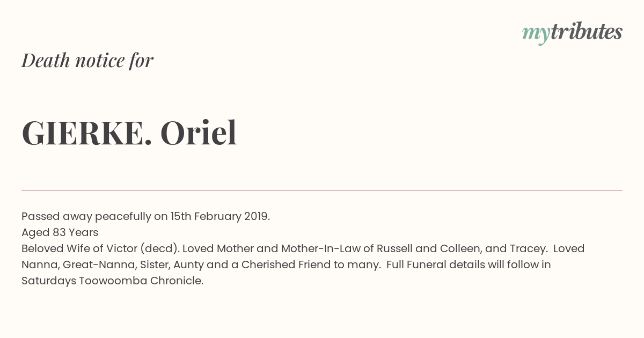
Task: Click the horizontal divider line below the name
Action: (x=322, y=190)
